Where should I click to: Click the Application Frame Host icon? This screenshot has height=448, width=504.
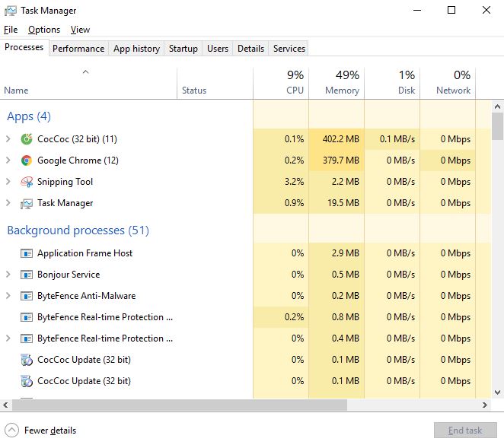point(26,253)
